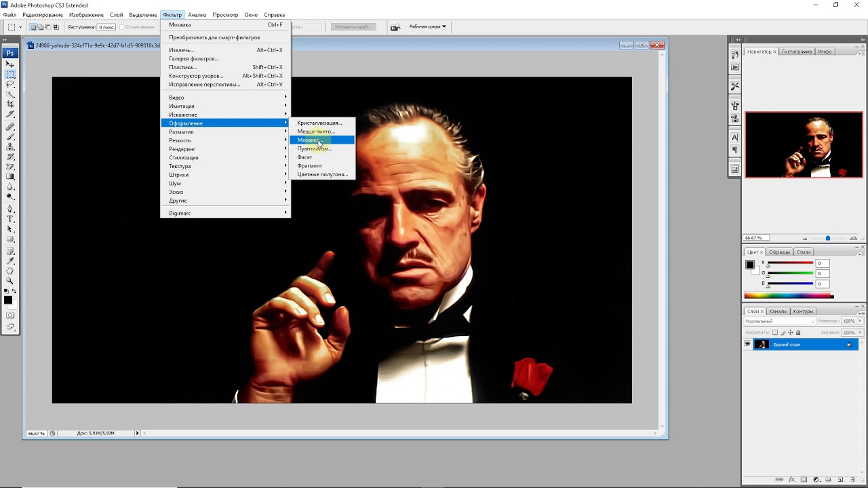This screenshot has width=868, height=488.
Task: Choose Цветные полутона filter
Action: coord(321,174)
